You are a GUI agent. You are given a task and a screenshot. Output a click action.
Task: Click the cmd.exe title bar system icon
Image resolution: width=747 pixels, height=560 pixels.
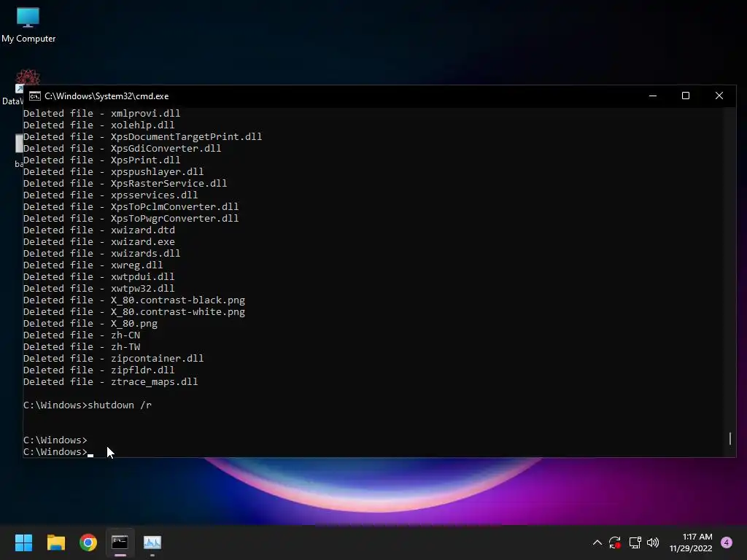[35, 96]
